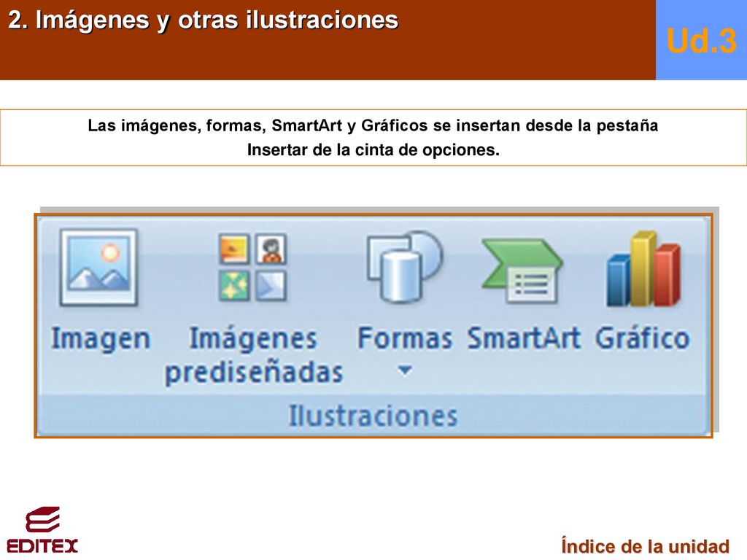Click the Editex logo
747x560 pixels.
42,530
